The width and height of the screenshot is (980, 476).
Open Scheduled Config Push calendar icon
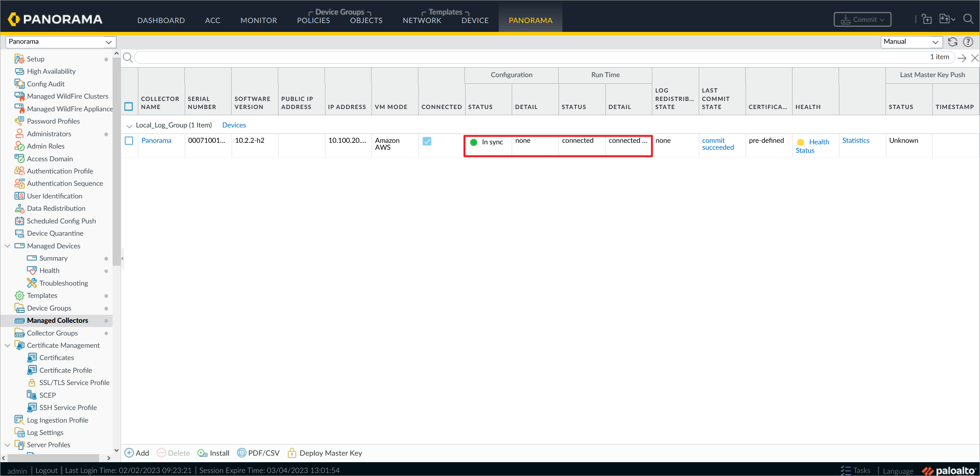pyautogui.click(x=19, y=221)
